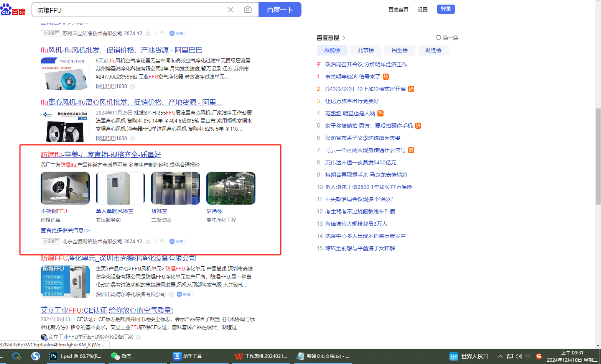Open the 百度热搜 heading link
The width and height of the screenshot is (601, 364).
point(331,38)
